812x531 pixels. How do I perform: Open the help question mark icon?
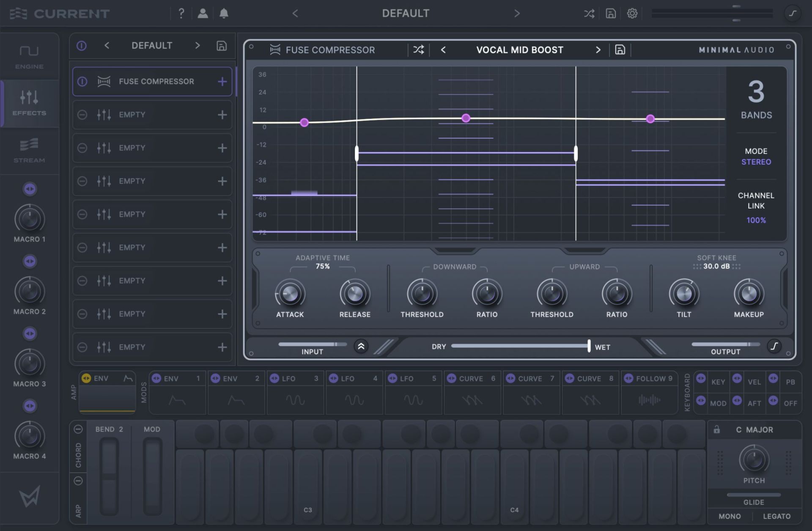(181, 14)
